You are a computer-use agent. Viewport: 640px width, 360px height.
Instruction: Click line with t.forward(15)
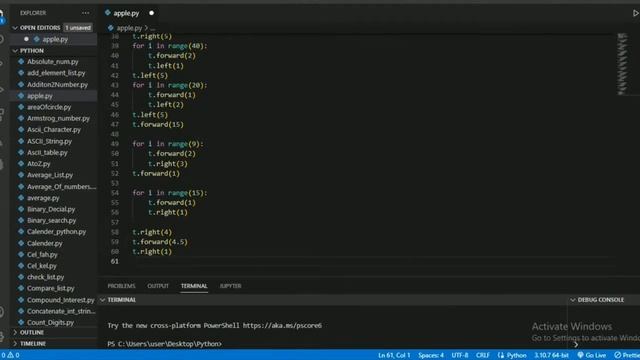pyautogui.click(x=158, y=124)
